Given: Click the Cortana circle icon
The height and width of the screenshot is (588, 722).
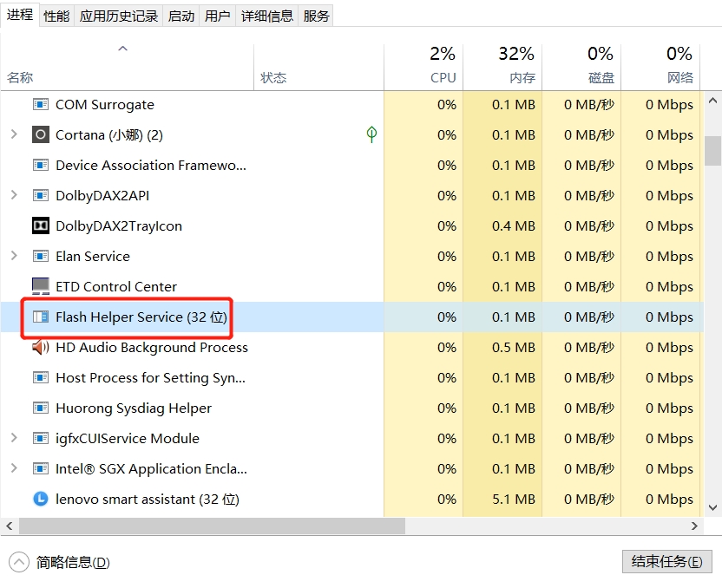Looking at the screenshot, I should (x=41, y=134).
